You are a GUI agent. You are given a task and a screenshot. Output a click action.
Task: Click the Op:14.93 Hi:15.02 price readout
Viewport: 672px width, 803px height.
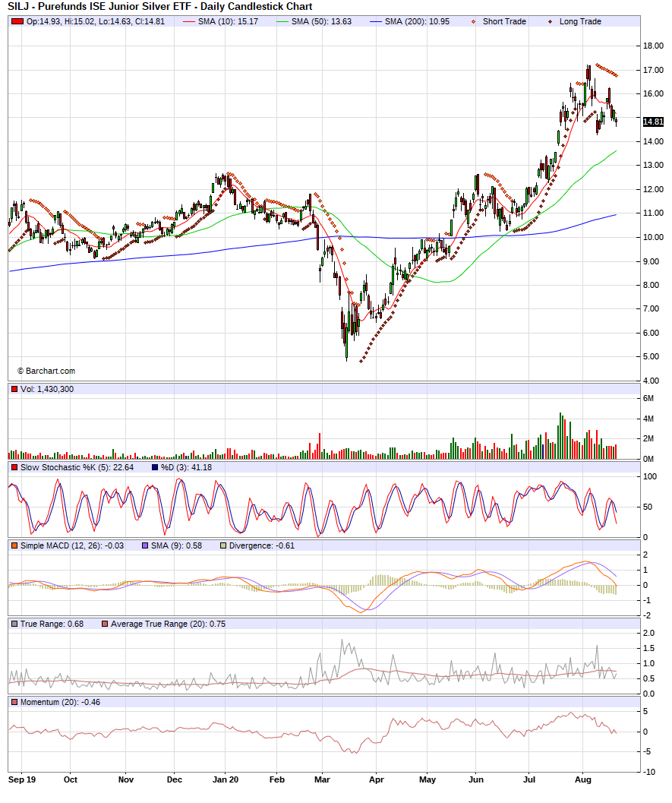pyautogui.click(x=96, y=21)
